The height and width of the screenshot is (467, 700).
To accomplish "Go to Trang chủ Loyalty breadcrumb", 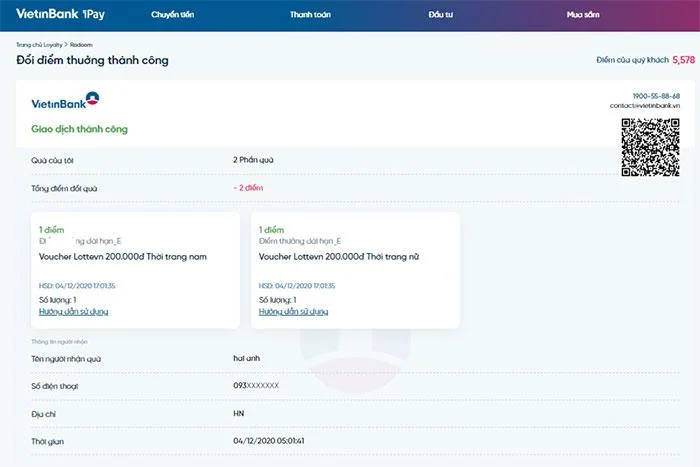I will click(x=39, y=45).
